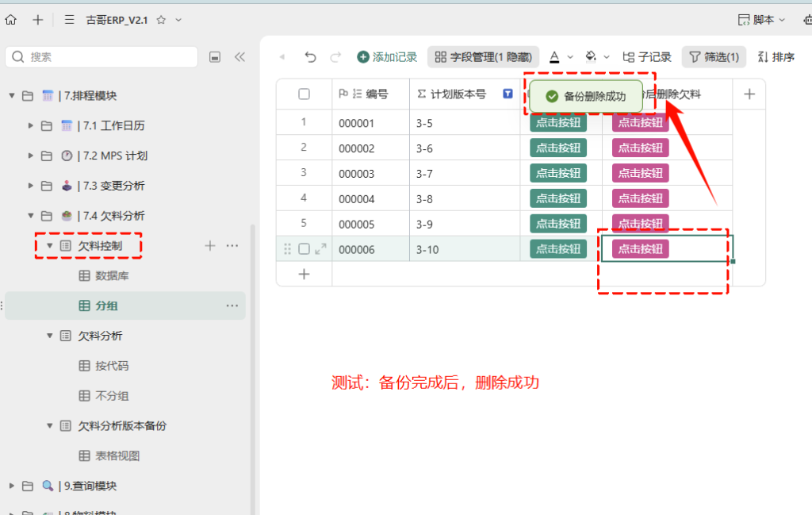Click filter badge in 计划版本号 header

[x=507, y=94]
